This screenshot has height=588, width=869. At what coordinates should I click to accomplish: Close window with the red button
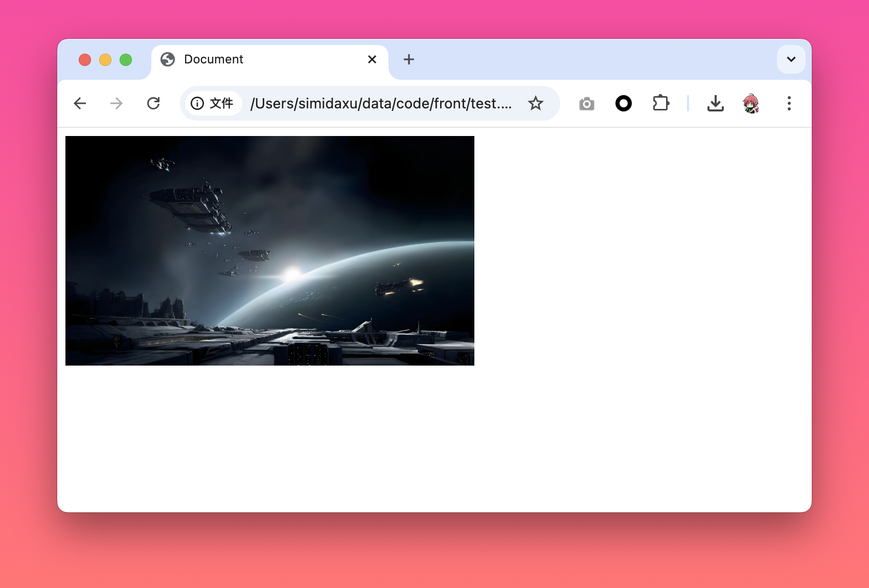point(85,60)
